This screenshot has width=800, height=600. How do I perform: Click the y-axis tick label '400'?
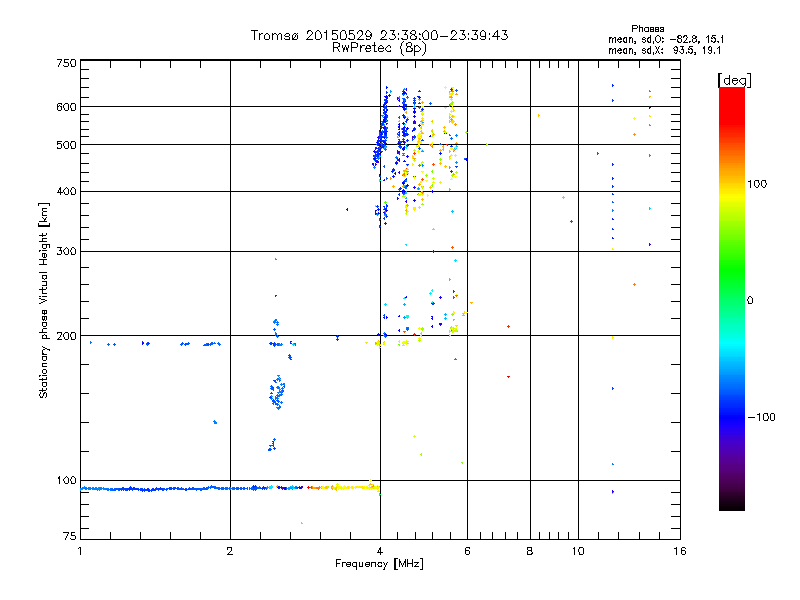point(66,192)
